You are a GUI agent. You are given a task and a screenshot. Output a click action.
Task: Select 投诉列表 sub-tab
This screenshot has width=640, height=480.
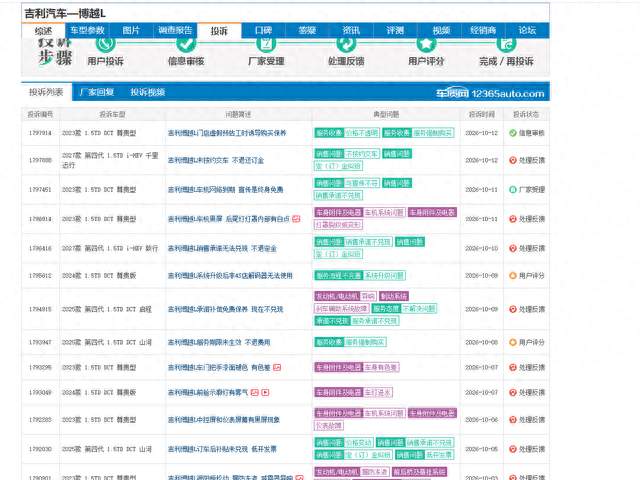[x=46, y=92]
